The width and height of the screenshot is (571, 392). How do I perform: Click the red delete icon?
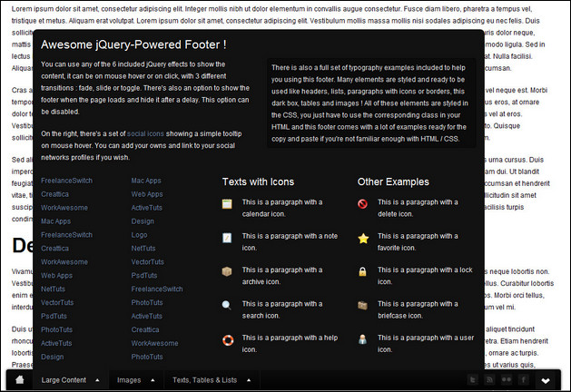pos(363,203)
